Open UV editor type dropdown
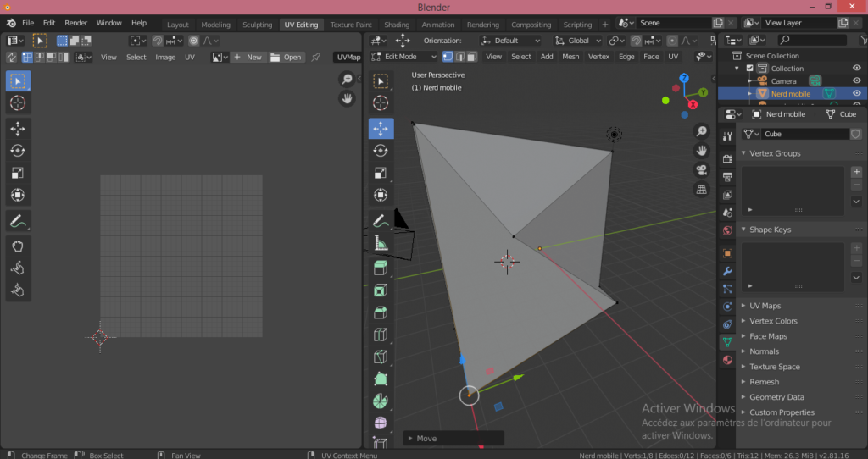 (15, 41)
